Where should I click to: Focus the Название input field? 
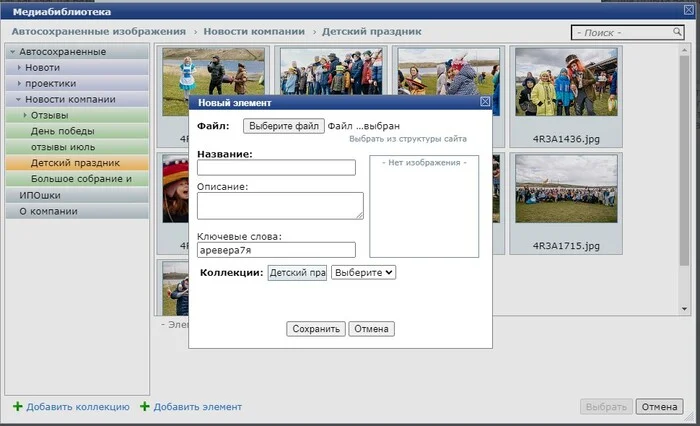(x=276, y=167)
